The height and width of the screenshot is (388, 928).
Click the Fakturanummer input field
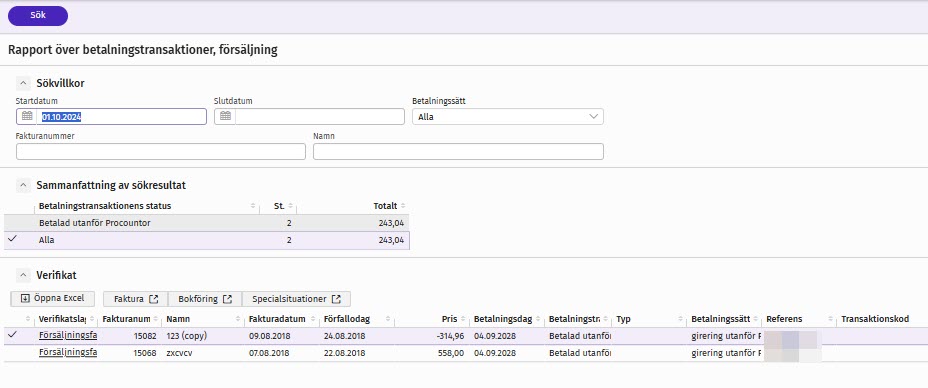[161, 151]
